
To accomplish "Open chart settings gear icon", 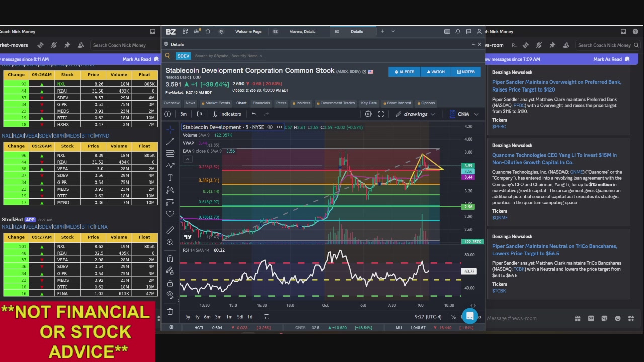I will 368,114.
